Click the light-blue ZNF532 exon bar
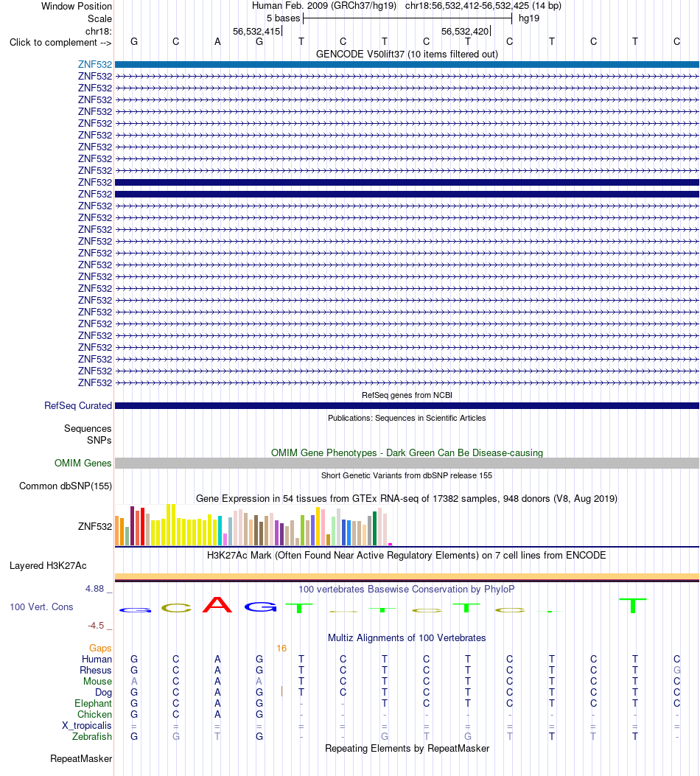The width and height of the screenshot is (700, 776). (x=407, y=64)
